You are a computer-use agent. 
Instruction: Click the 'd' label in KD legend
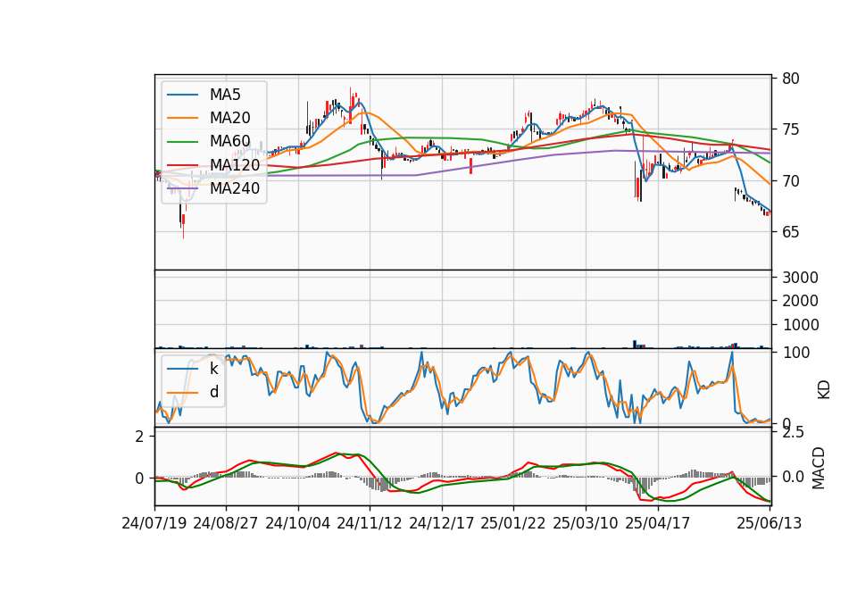pyautogui.click(x=214, y=392)
